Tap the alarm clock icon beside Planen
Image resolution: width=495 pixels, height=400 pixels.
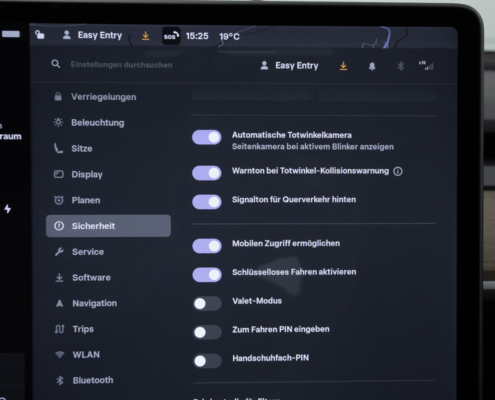59,200
